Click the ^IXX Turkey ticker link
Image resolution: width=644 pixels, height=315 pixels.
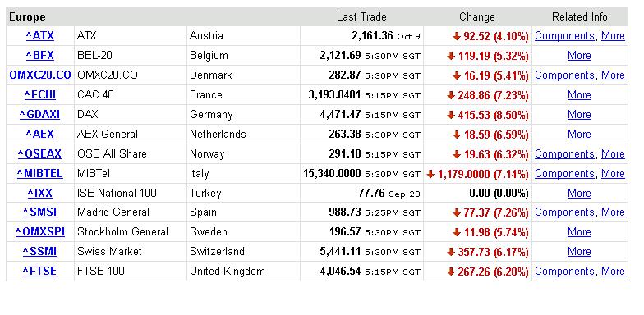[39, 194]
